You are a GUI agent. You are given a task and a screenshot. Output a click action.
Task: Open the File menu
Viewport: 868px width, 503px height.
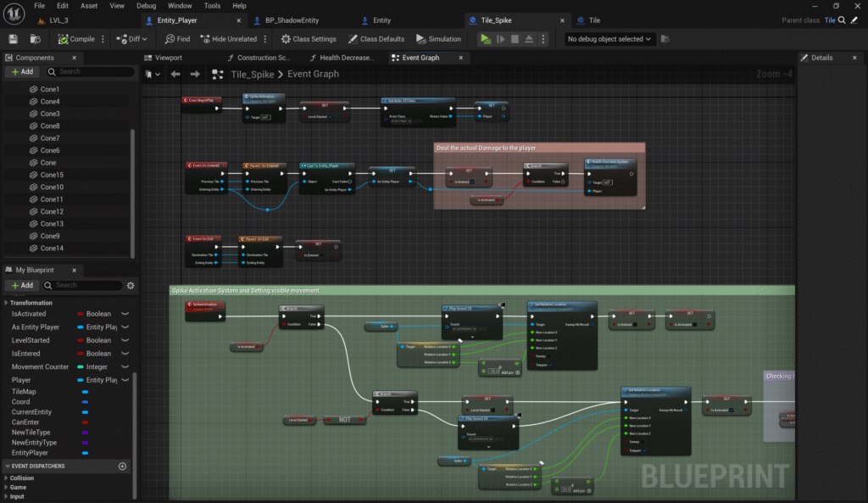tap(39, 6)
